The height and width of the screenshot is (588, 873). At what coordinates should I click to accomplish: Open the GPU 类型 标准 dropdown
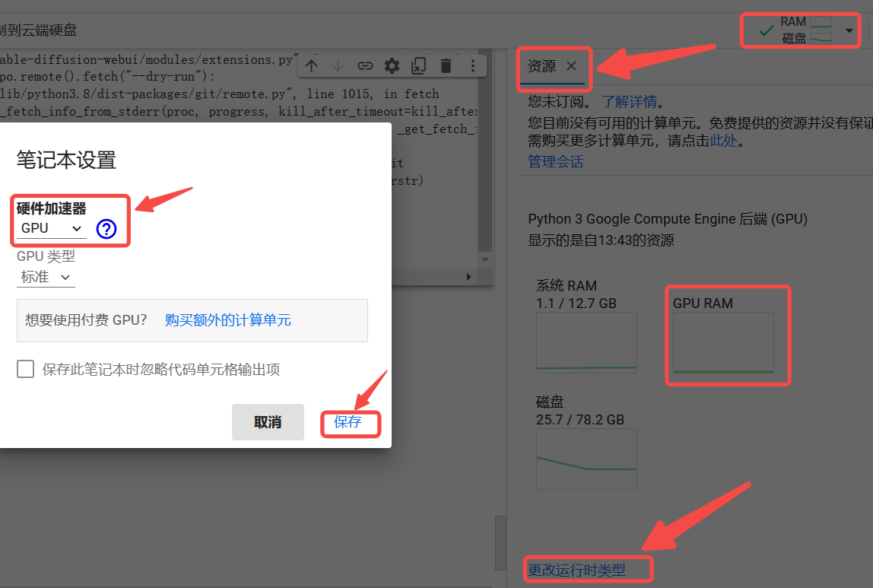[x=46, y=277]
